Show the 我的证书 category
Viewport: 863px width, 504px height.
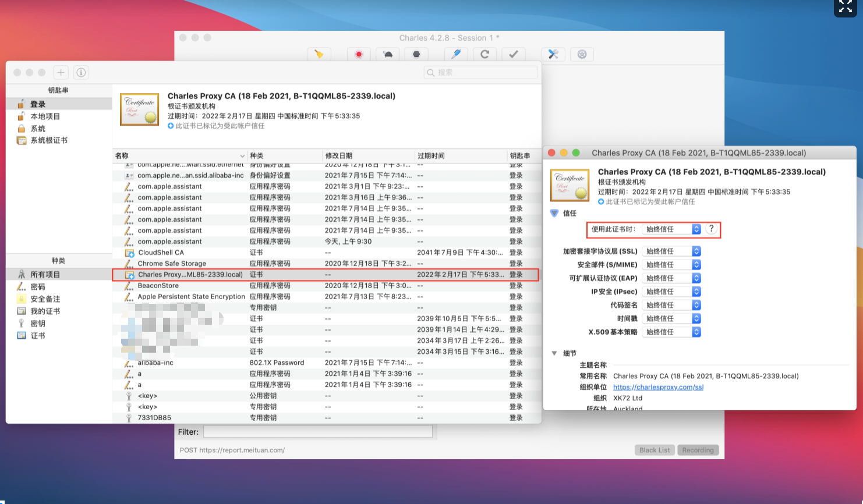(59, 311)
